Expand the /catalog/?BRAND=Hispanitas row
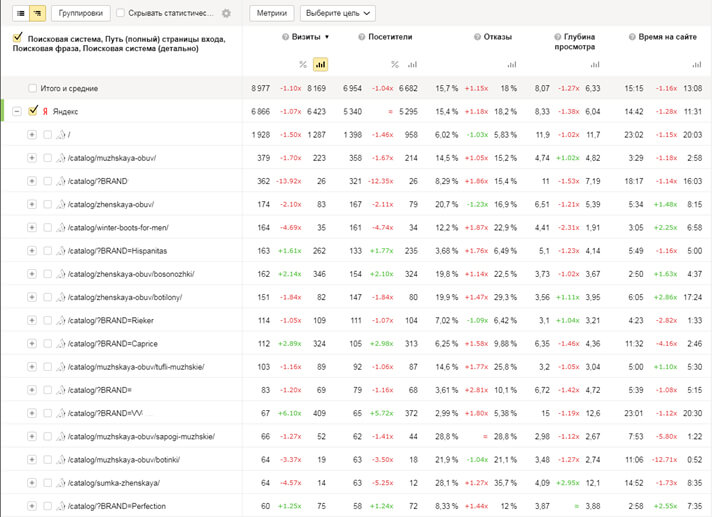The height and width of the screenshot is (517, 712). (32, 251)
